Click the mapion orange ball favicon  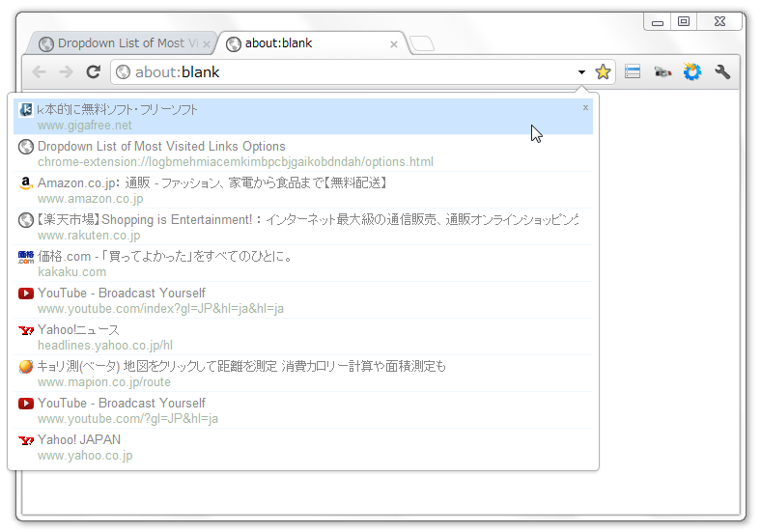(x=26, y=367)
